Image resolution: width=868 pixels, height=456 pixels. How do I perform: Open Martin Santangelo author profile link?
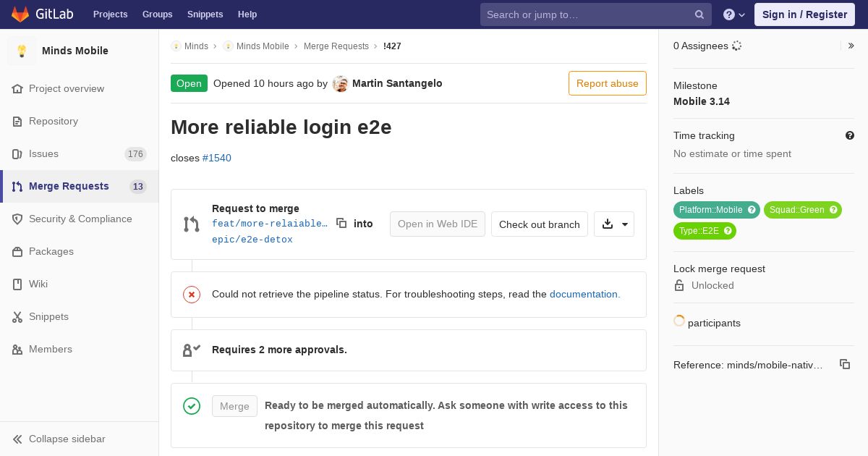397,83
